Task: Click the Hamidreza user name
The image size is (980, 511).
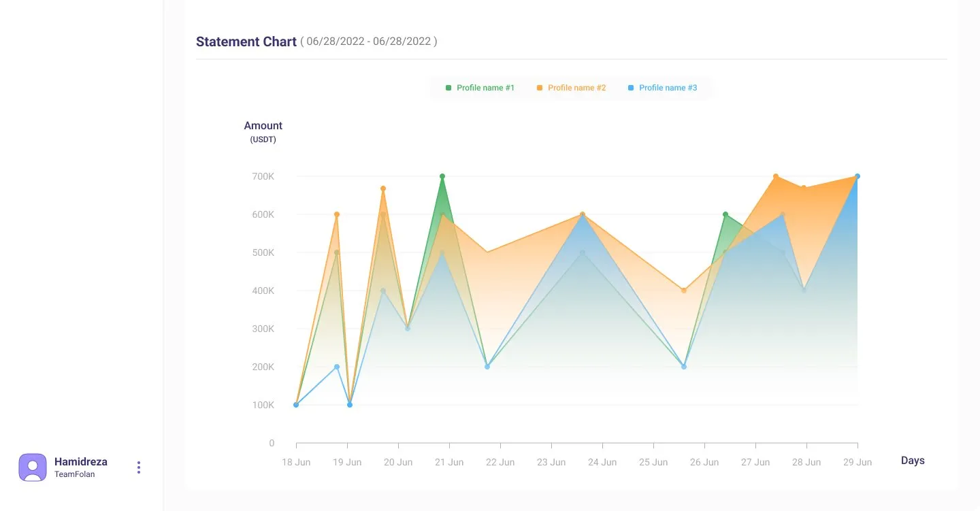Action: (81, 462)
